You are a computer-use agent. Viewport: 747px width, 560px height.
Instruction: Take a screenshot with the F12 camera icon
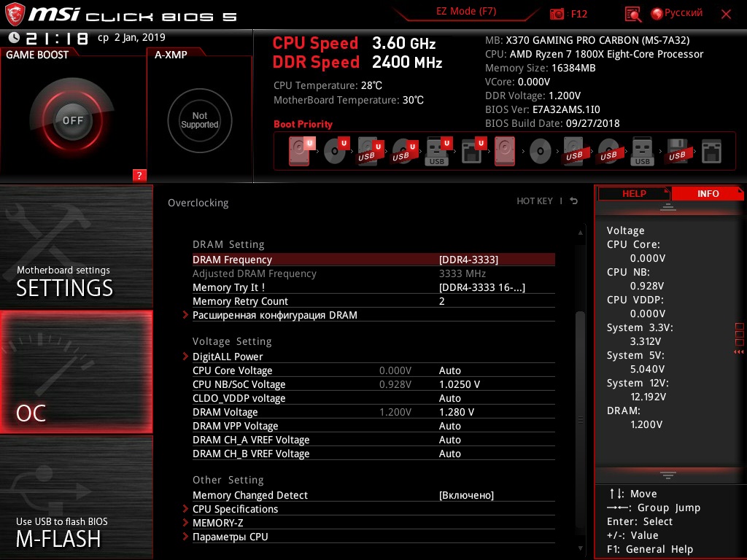click(557, 14)
